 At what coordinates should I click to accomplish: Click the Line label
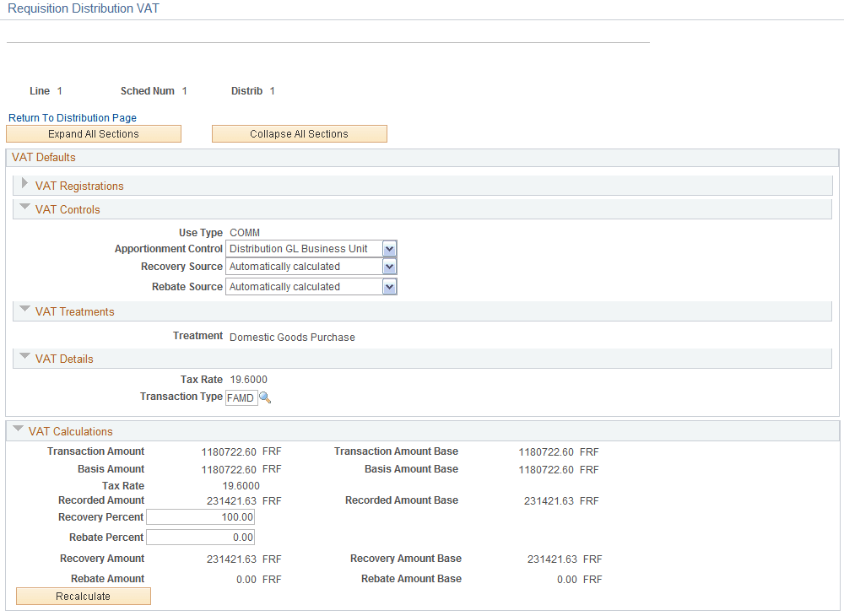click(40, 91)
